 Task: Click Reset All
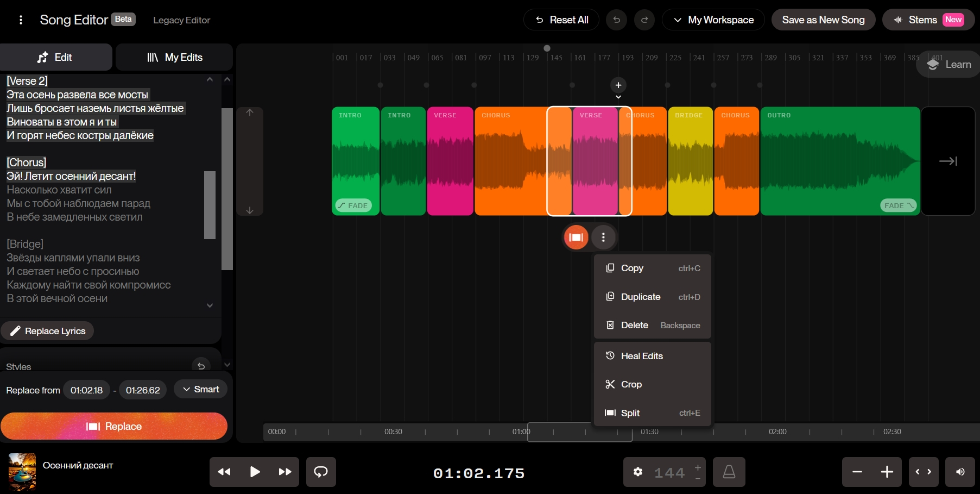point(561,20)
